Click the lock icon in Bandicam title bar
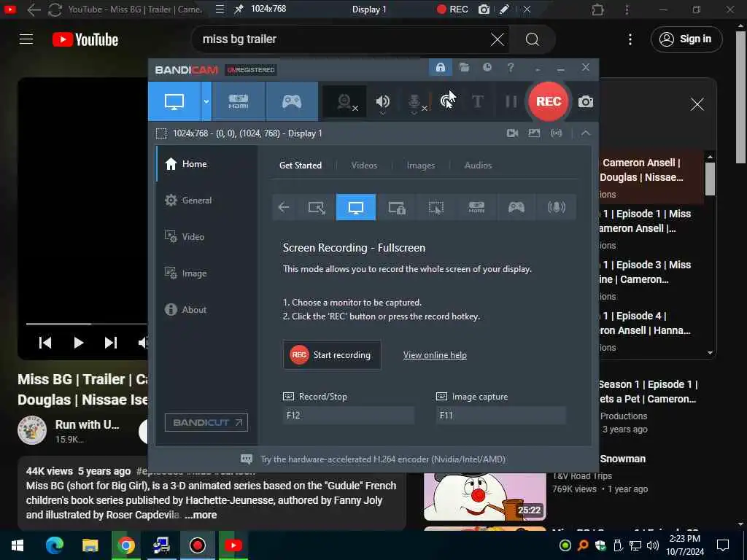The image size is (747, 560). (440, 68)
